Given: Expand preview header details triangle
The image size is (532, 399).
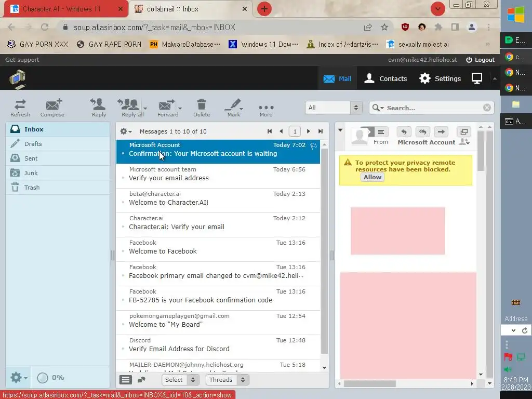Looking at the screenshot, I should coord(340,130).
